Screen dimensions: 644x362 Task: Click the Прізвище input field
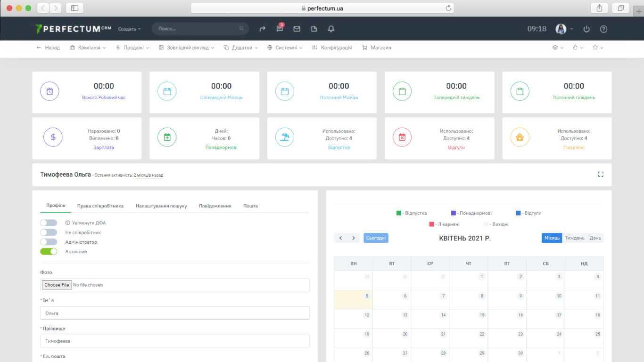click(x=175, y=341)
